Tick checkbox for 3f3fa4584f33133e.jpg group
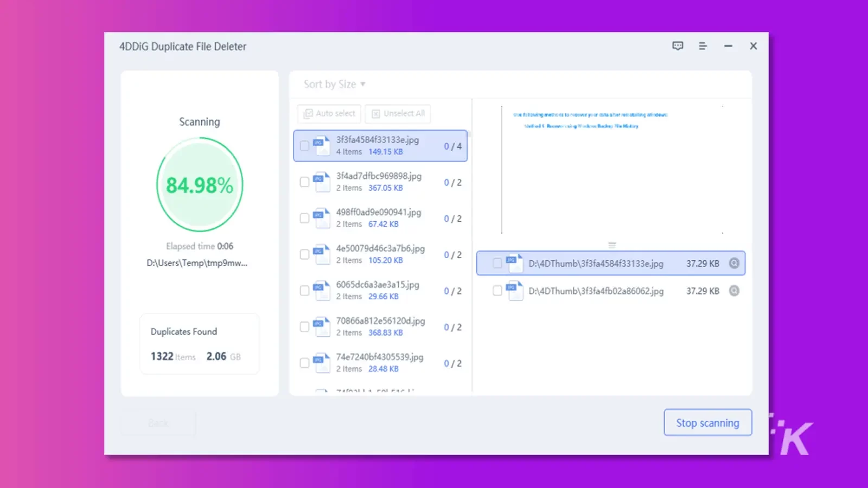The height and width of the screenshot is (488, 868). 304,146
